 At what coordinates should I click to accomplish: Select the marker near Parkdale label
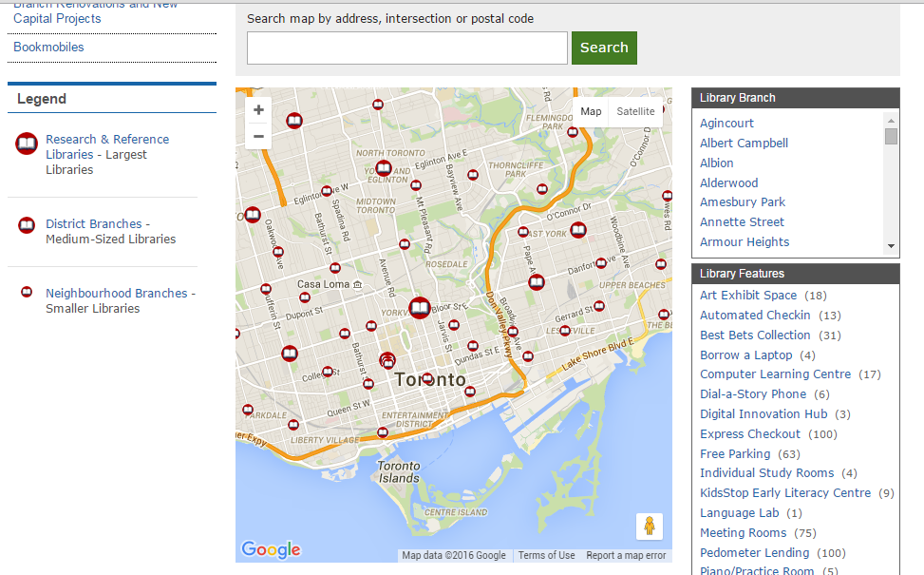(248, 410)
